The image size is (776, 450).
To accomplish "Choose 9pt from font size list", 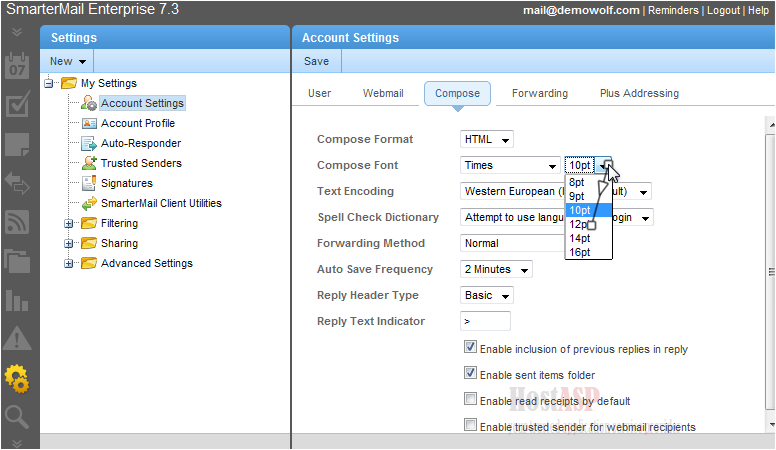I will coord(588,196).
